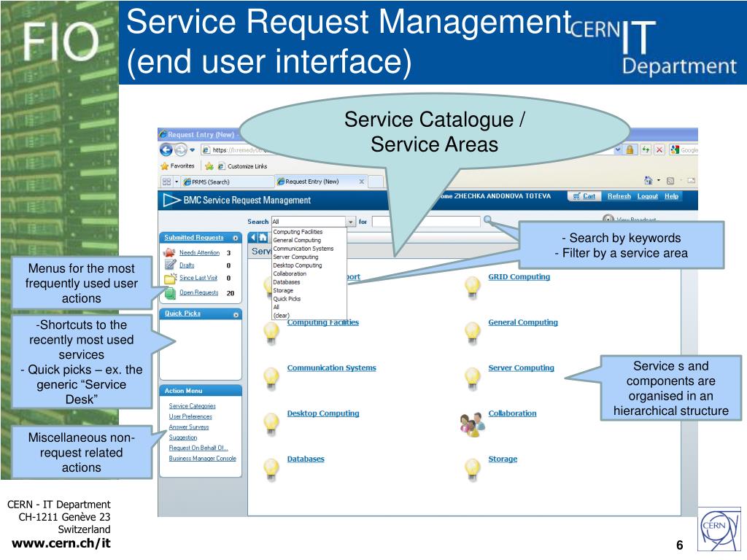Click the Refresh link in BMC header
Image resolution: width=747 pixels, height=560 pixels.
619,196
